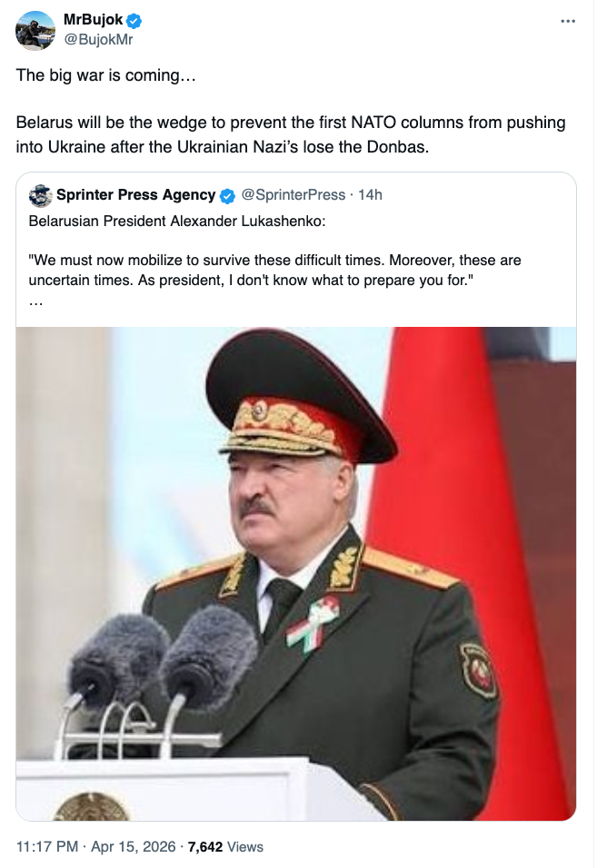The image size is (597, 868).
Task: Click Sprinter Press Agency's small avatar
Action: click(40, 195)
